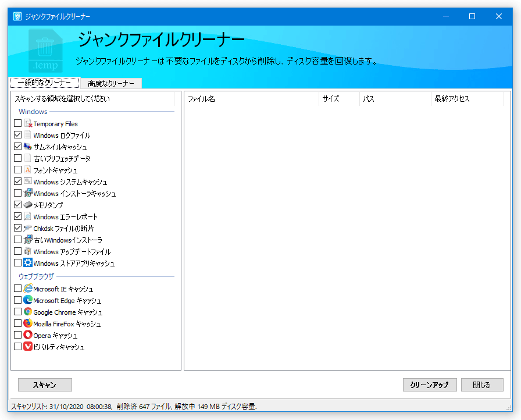Image resolution: width=521 pixels, height=420 pixels.
Task: Check Windows アップデートファイル checkbox
Action: pyautogui.click(x=18, y=251)
